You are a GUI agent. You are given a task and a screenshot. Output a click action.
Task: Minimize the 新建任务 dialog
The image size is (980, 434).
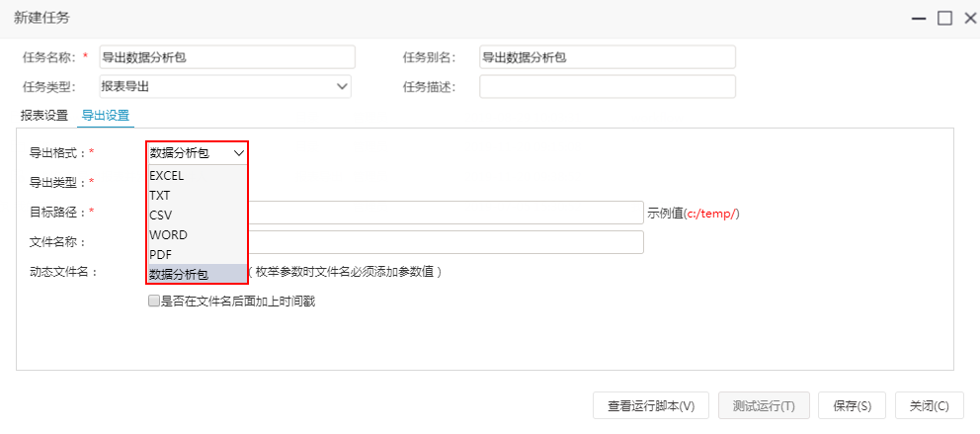click(918, 19)
